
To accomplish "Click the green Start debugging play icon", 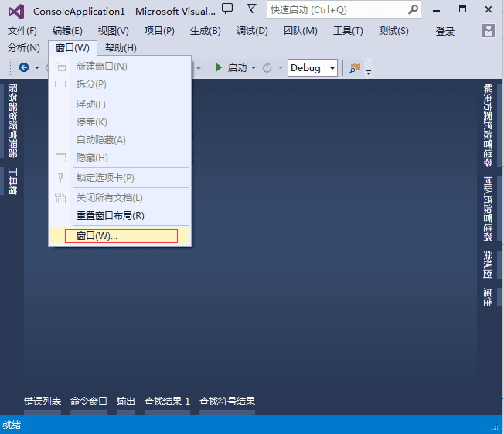I will coord(218,67).
